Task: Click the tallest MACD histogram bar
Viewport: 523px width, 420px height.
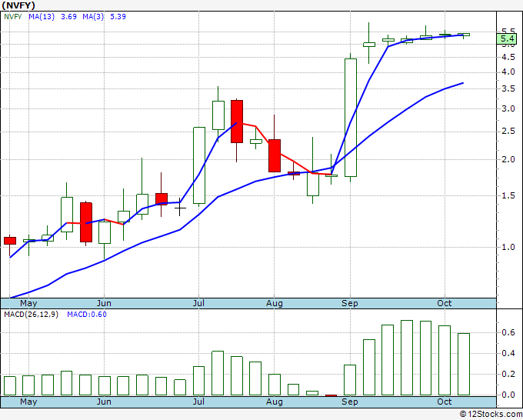Action: click(x=407, y=358)
